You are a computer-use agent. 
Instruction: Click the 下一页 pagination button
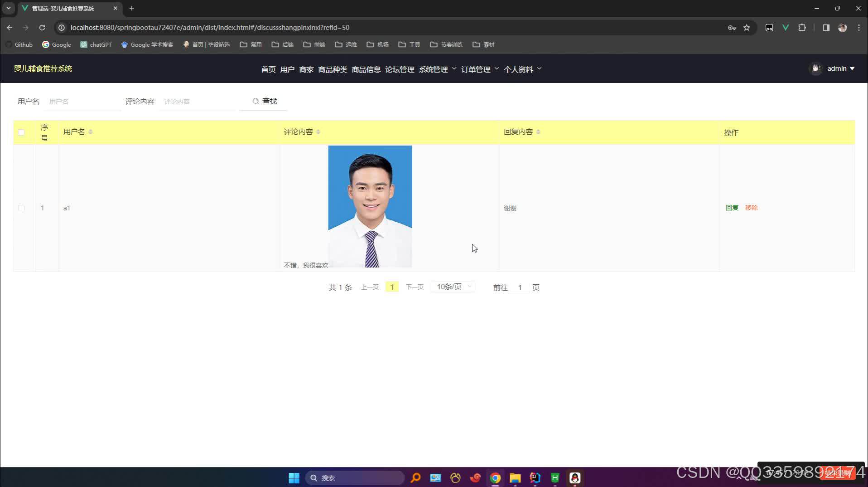click(x=415, y=287)
